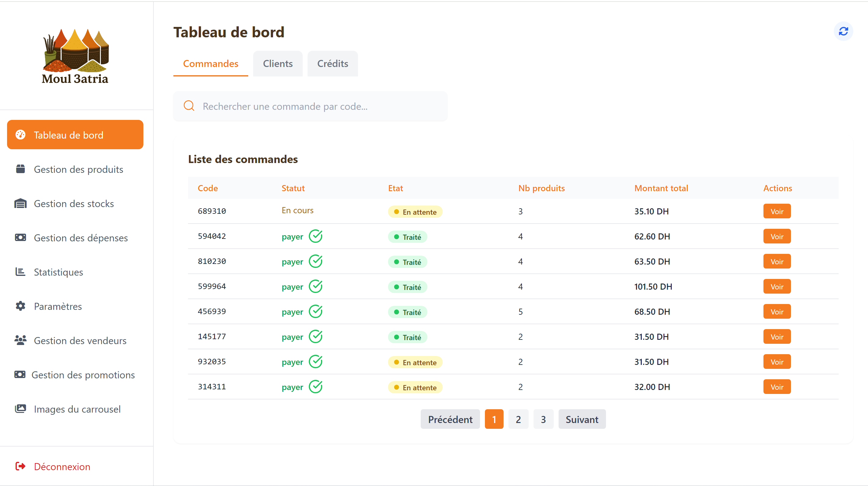Click the Déconnexion logout icon

coord(20,466)
